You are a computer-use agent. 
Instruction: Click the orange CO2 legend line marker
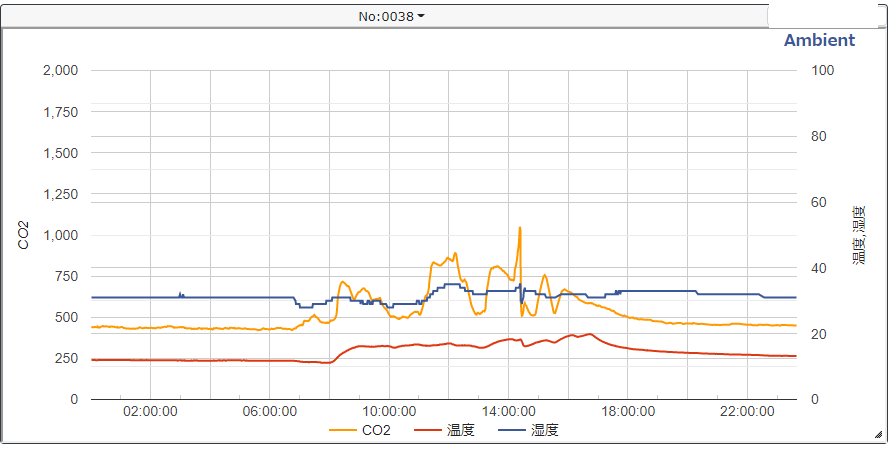pyautogui.click(x=343, y=431)
